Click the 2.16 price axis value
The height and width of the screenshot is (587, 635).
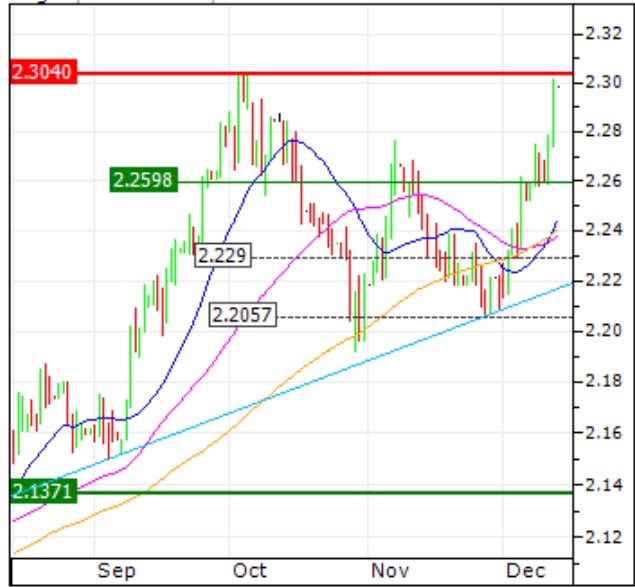pos(604,433)
